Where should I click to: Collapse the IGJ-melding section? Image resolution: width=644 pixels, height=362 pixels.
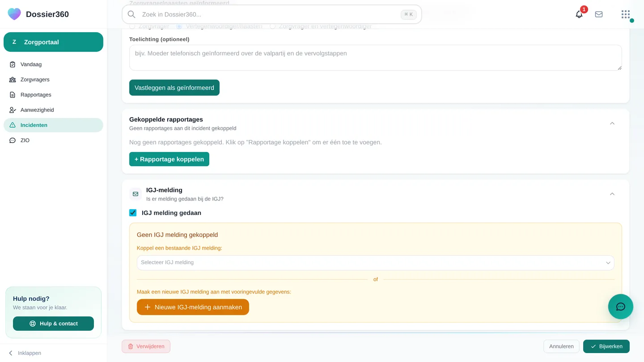pyautogui.click(x=612, y=194)
